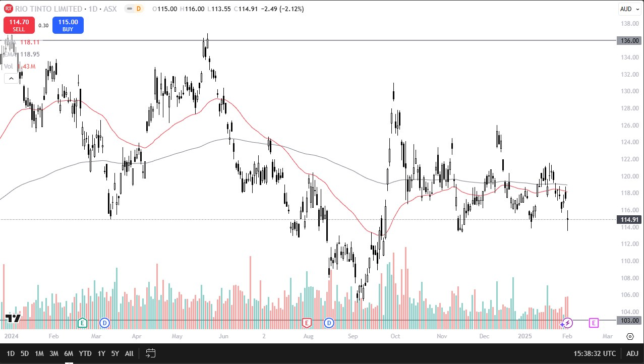Viewport: 644px width, 364px height.
Task: Select the 6M time range
Action: pyautogui.click(x=69, y=353)
